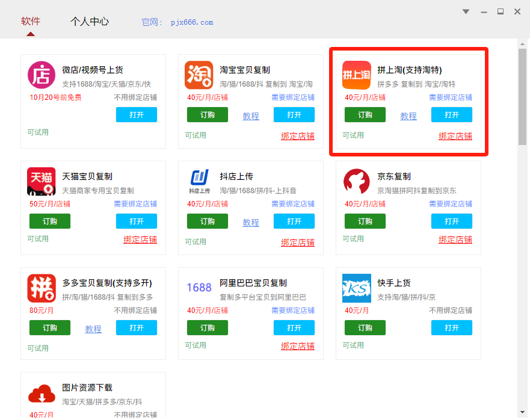530x420 pixels.
Task: Open the title bar dropdown arrow menu
Action: pyautogui.click(x=466, y=12)
